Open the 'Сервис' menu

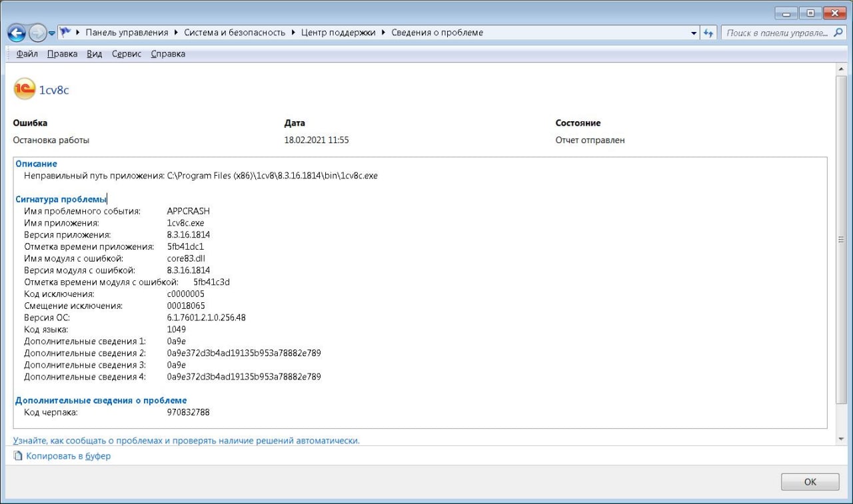(127, 54)
